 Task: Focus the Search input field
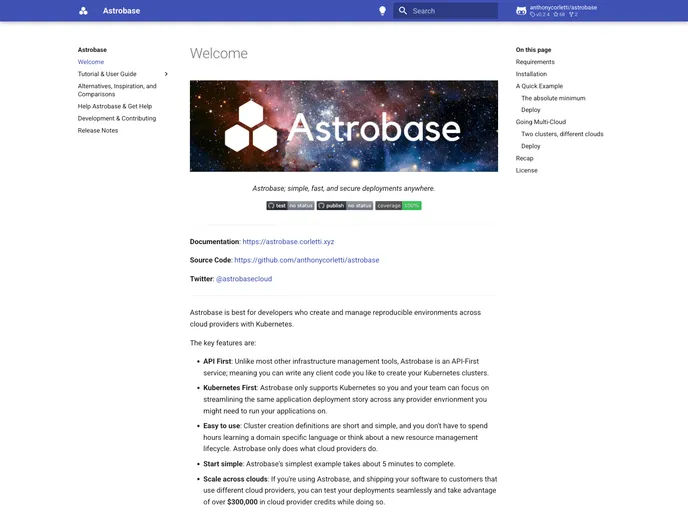445,11
